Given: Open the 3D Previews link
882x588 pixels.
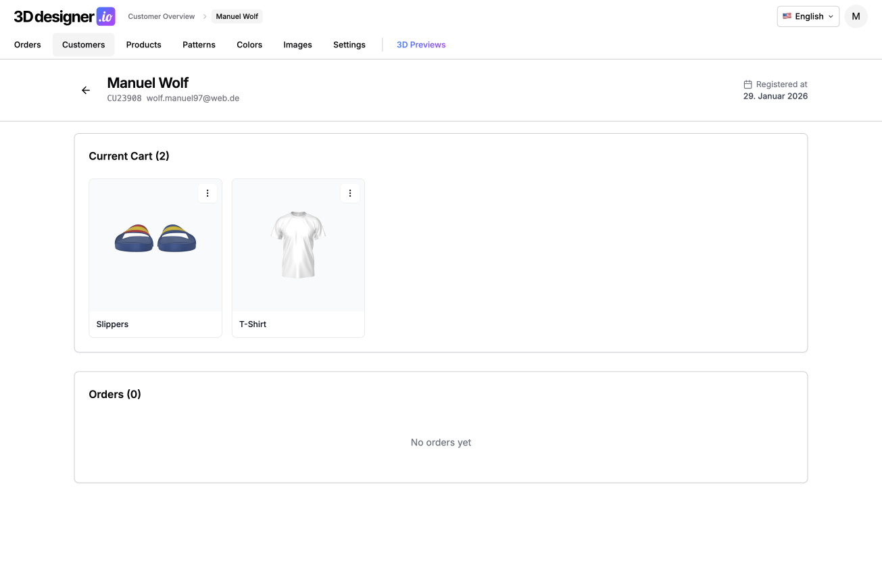Looking at the screenshot, I should (x=421, y=45).
